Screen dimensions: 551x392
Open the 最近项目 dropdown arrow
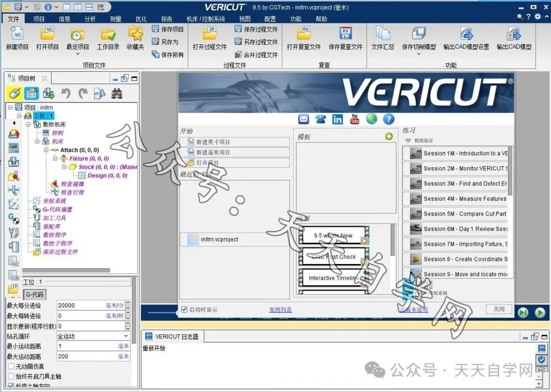coord(78,54)
